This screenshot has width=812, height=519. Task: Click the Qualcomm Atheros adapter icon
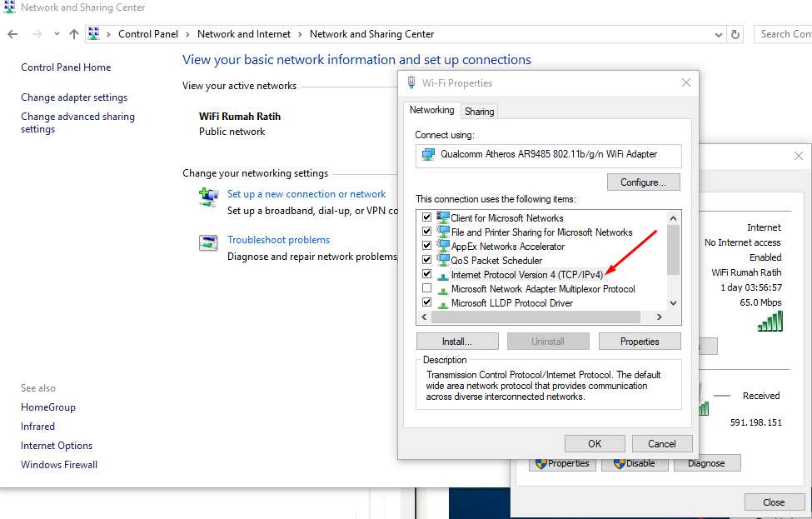428,154
